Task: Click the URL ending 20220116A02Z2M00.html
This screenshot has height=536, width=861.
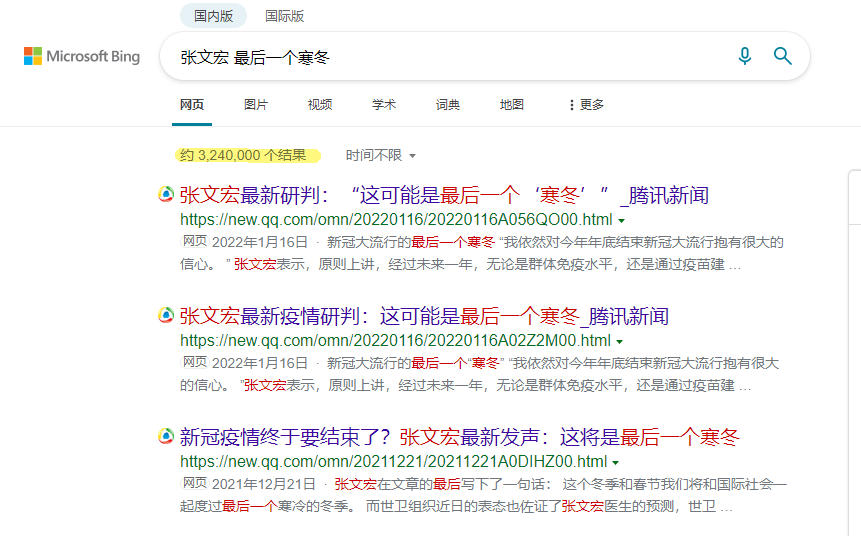Action: point(395,340)
